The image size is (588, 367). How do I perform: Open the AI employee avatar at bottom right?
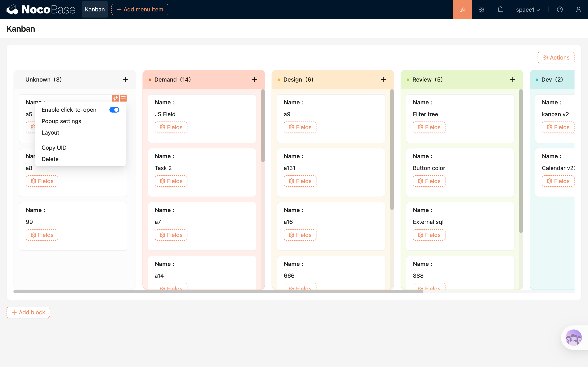574,337
